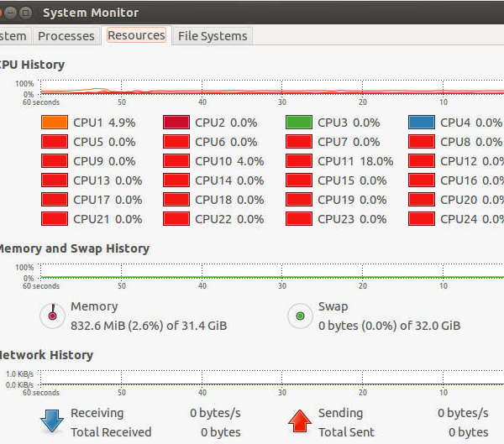Select the Resources tab
Screen dimensions: 504x444
pyautogui.click(x=136, y=35)
